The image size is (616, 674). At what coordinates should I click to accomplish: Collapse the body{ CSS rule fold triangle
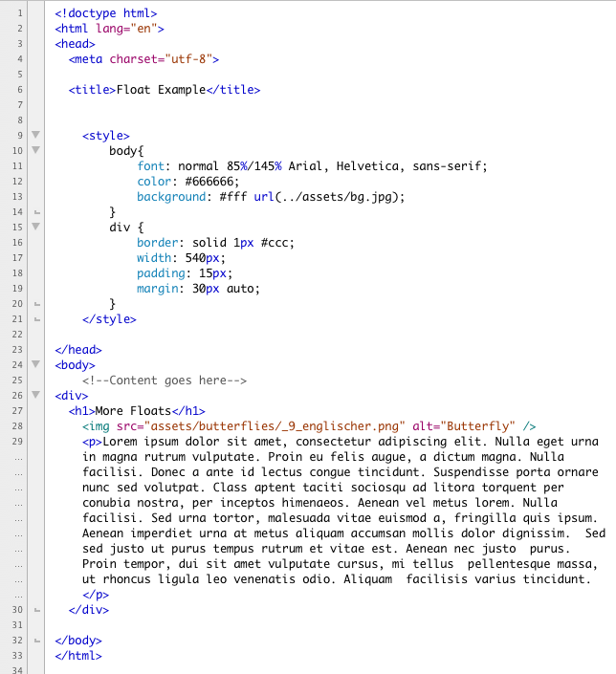coord(36,151)
